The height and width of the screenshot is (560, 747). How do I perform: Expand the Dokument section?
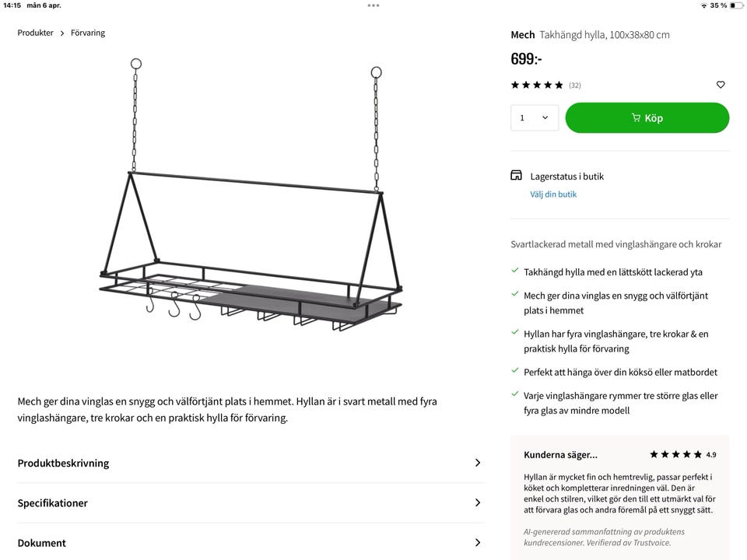(x=251, y=543)
